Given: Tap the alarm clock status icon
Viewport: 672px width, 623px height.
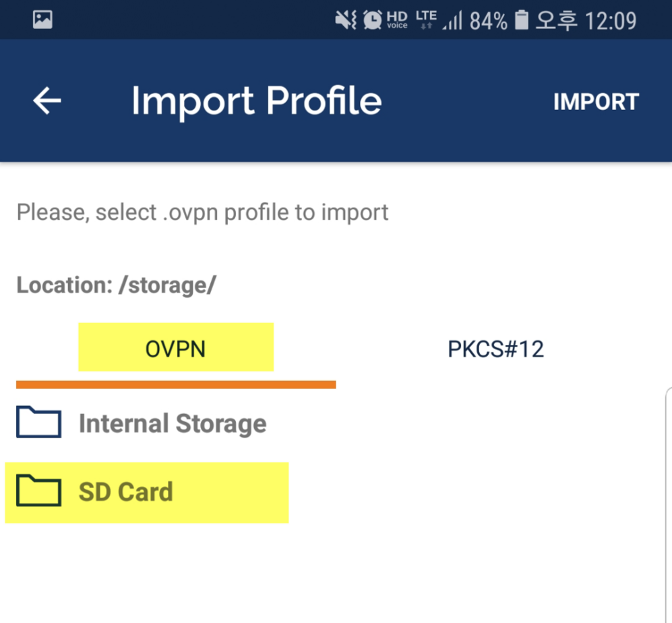Looking at the screenshot, I should point(372,20).
